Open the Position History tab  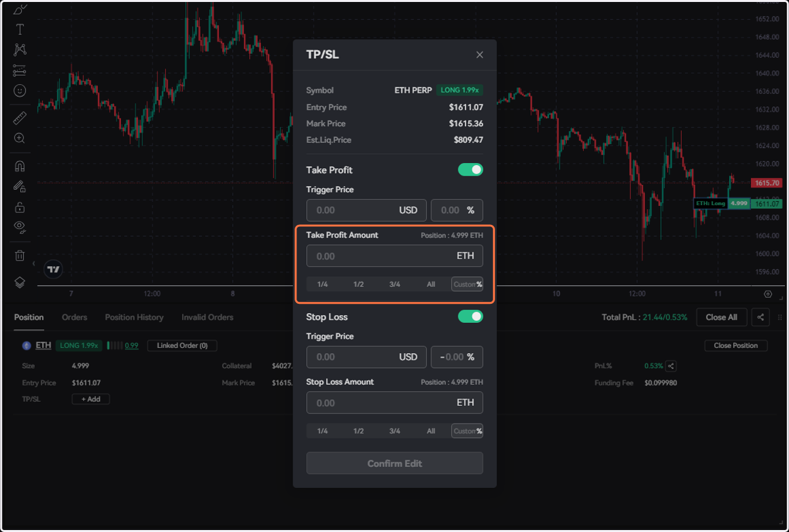134,317
